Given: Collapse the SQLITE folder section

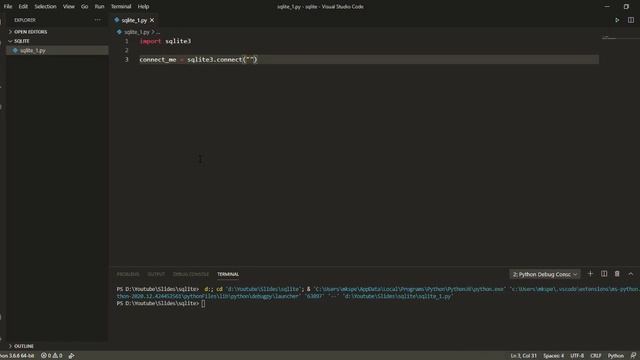Looking at the screenshot, I should click(22, 41).
